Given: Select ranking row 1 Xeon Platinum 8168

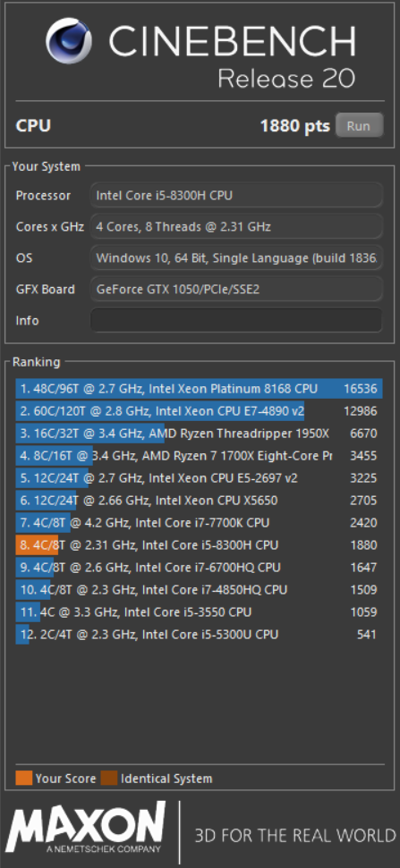Looking at the screenshot, I should point(199,389).
